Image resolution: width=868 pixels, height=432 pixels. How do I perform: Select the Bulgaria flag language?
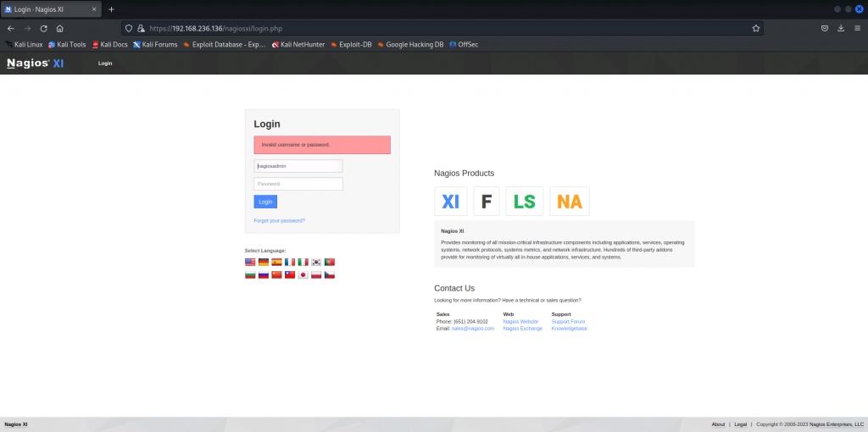pos(250,275)
